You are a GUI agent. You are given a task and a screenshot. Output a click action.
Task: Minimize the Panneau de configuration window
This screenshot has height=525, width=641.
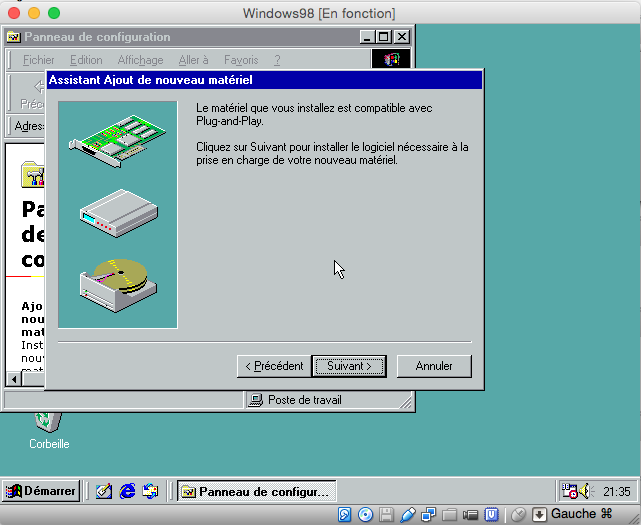tap(368, 37)
